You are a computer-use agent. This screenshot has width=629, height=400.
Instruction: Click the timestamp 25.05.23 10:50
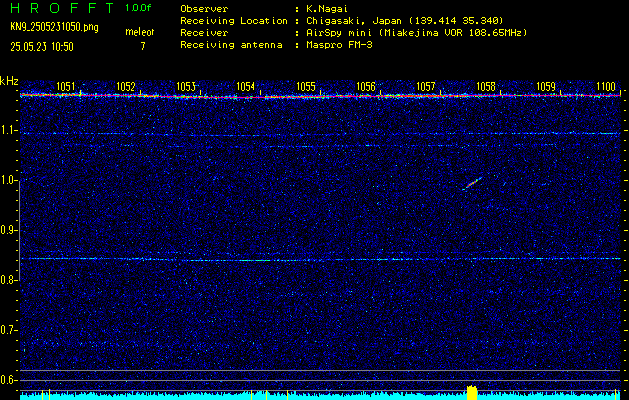pos(42,47)
